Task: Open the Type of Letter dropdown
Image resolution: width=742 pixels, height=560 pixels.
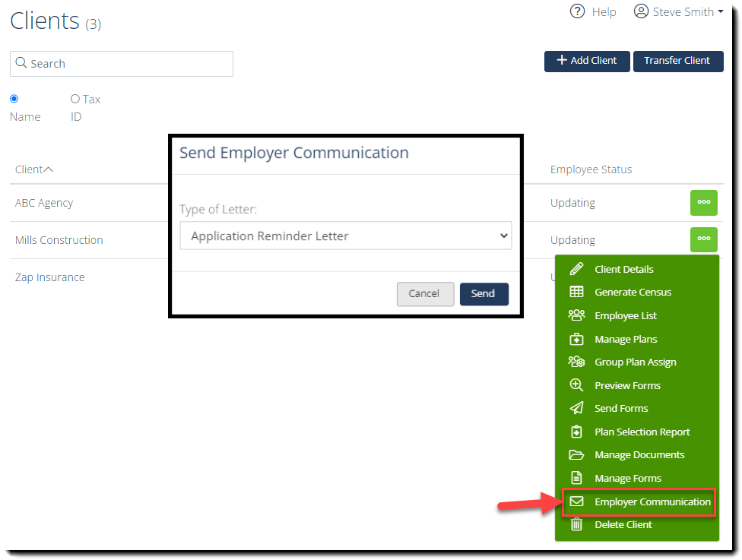Action: (x=345, y=236)
